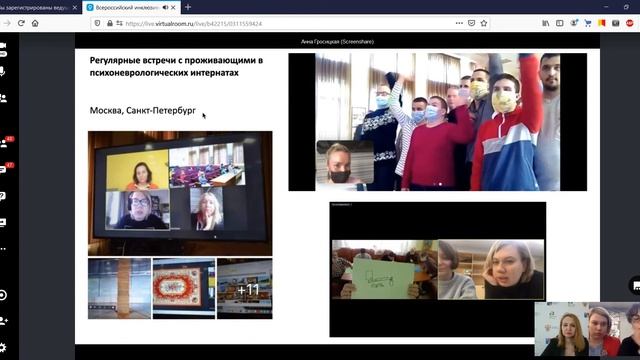Save page to Pocket

[x=471, y=23]
